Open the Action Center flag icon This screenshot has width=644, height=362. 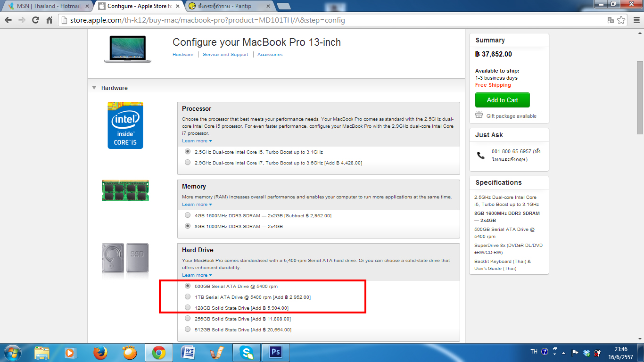click(x=575, y=353)
